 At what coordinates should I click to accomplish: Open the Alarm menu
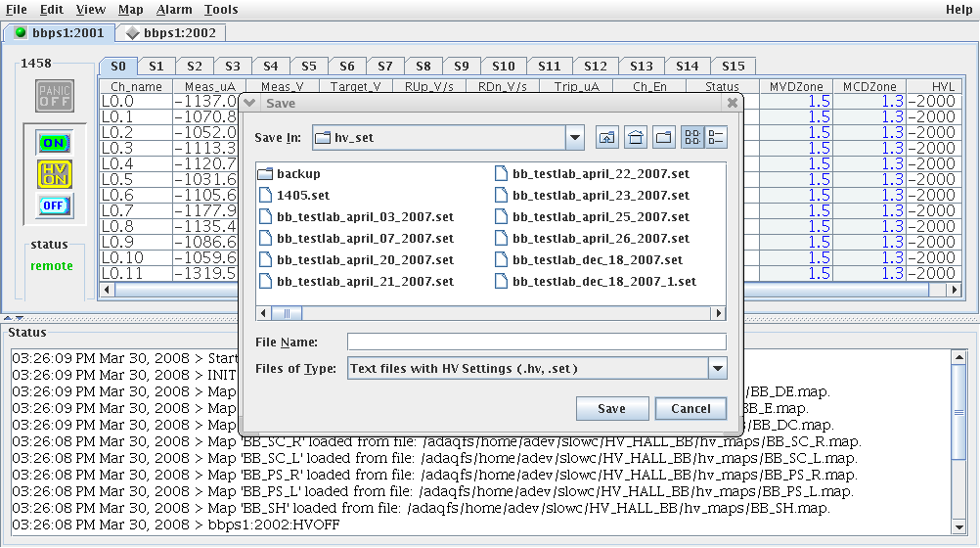point(174,10)
